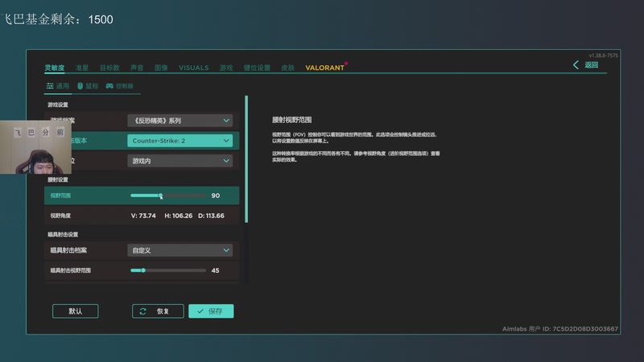644x362 pixels.
Task: Click the Aimlabs 用户 ID text
Action: (559, 329)
